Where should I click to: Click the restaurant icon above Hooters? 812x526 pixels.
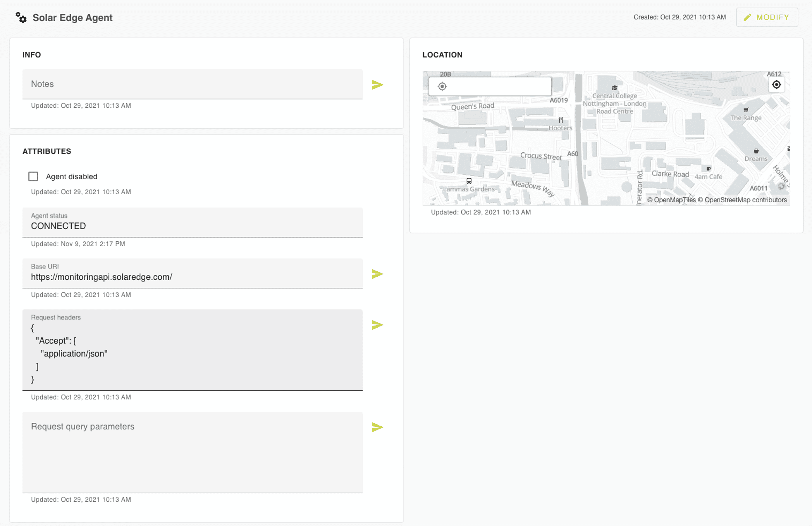[561, 120]
